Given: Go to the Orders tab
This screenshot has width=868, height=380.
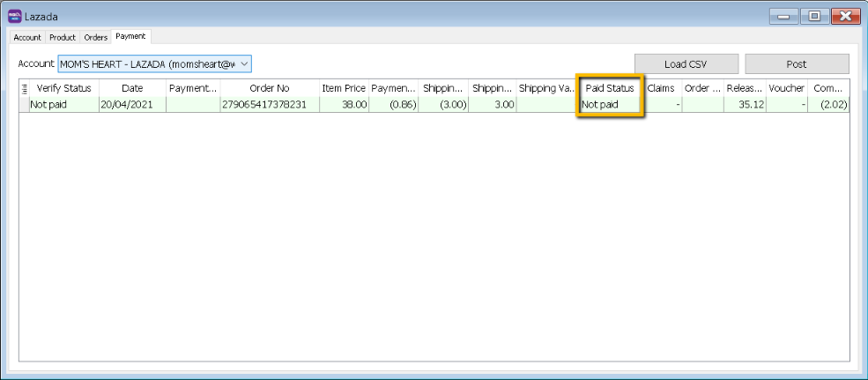Looking at the screenshot, I should point(95,37).
